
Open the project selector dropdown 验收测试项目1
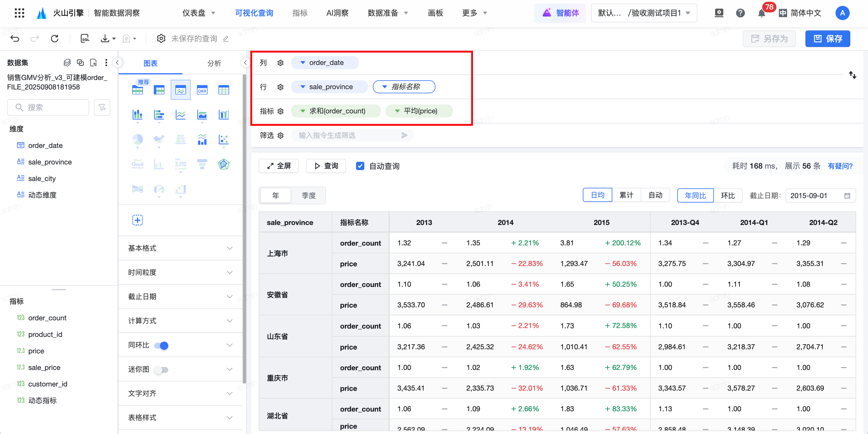click(x=644, y=13)
